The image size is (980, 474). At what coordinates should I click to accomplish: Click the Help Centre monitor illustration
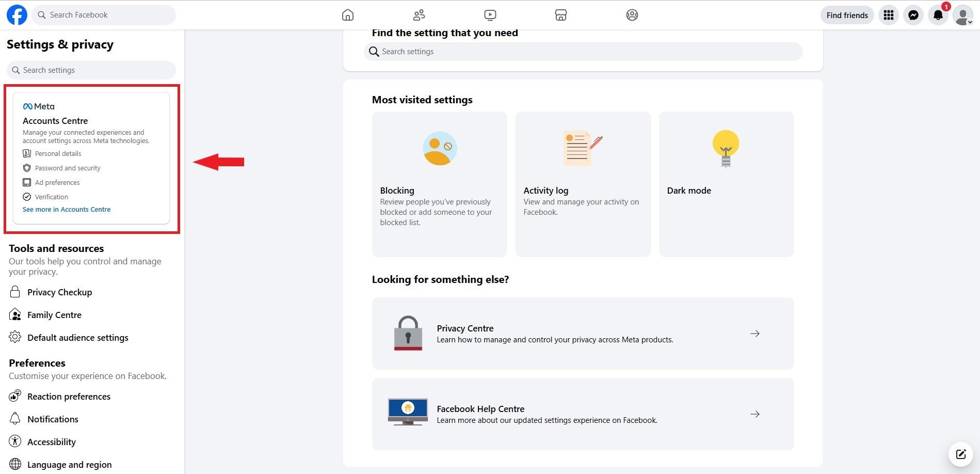[408, 412]
